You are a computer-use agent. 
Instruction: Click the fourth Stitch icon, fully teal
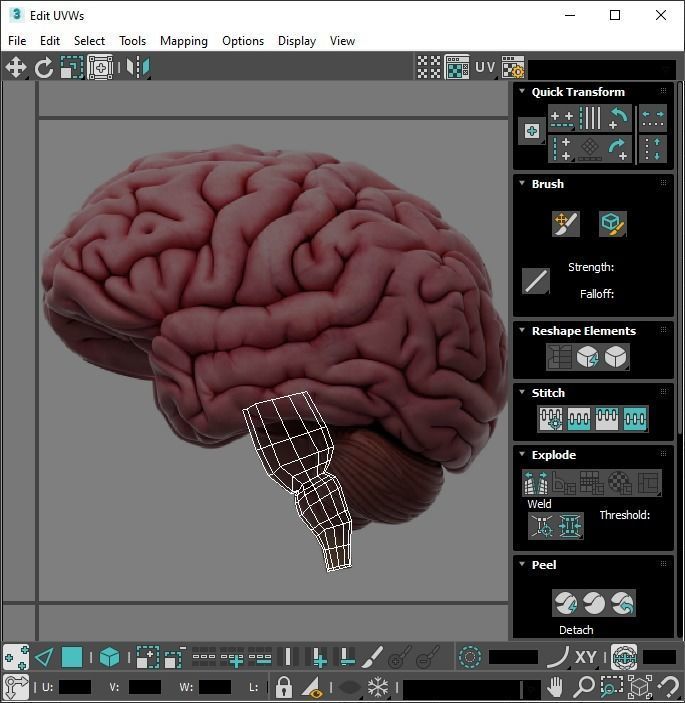pyautogui.click(x=635, y=419)
